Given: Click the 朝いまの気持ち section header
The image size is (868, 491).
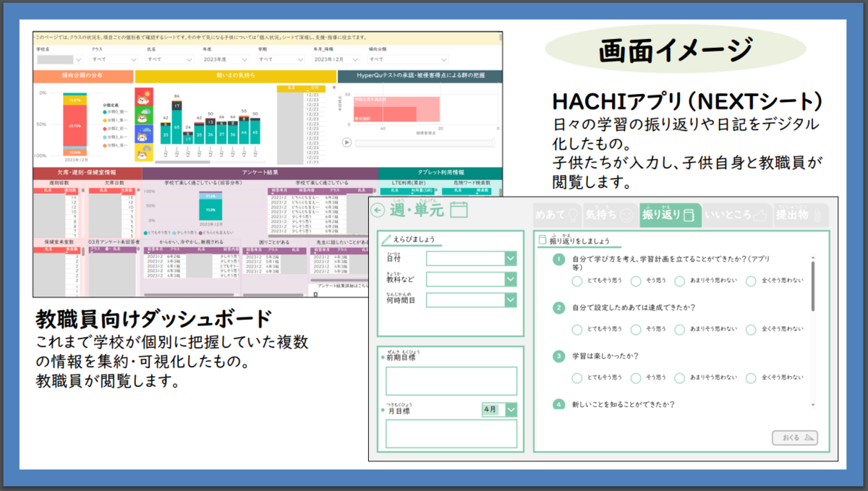Looking at the screenshot, I should tap(235, 76).
